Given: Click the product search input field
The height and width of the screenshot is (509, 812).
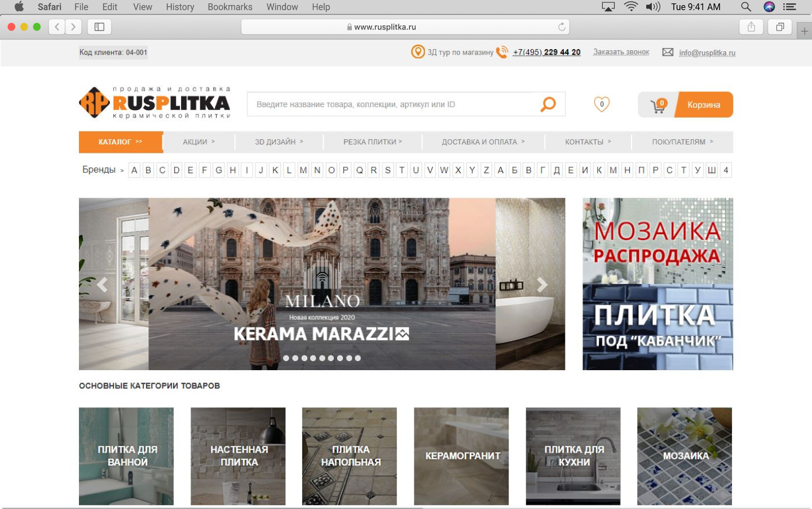Looking at the screenshot, I should click(392, 104).
